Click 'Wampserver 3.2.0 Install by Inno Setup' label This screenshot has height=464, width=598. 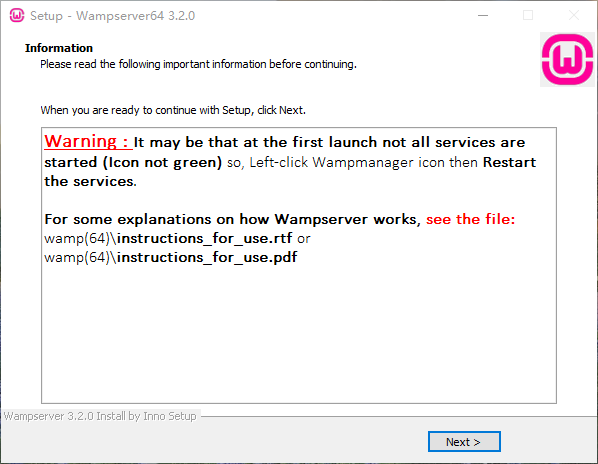click(100, 416)
